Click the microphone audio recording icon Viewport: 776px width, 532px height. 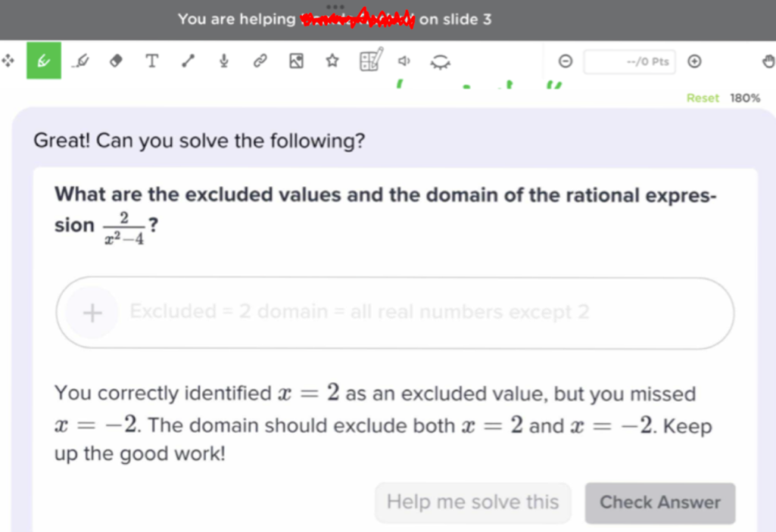(224, 61)
